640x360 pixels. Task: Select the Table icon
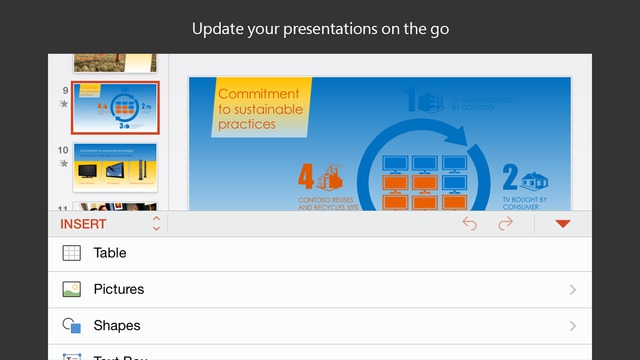71,253
